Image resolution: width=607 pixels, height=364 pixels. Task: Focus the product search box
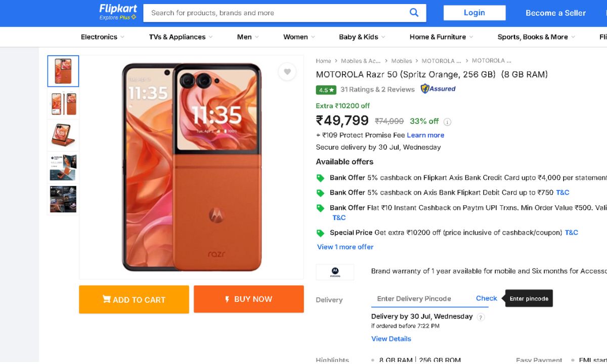[x=278, y=13]
